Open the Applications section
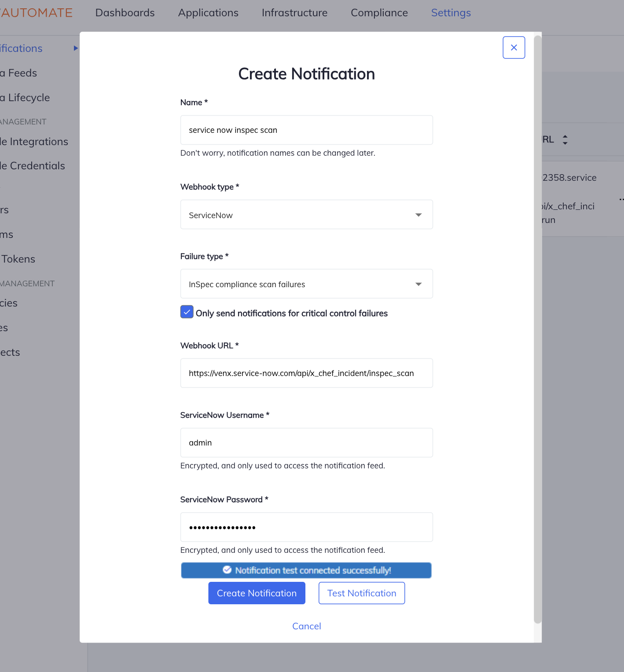Viewport: 624px width, 672px height. click(208, 13)
